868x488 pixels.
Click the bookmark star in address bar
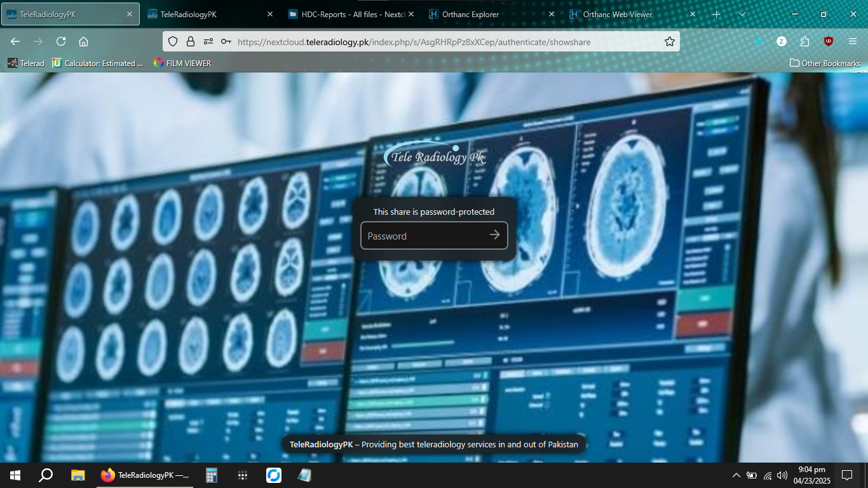point(669,42)
